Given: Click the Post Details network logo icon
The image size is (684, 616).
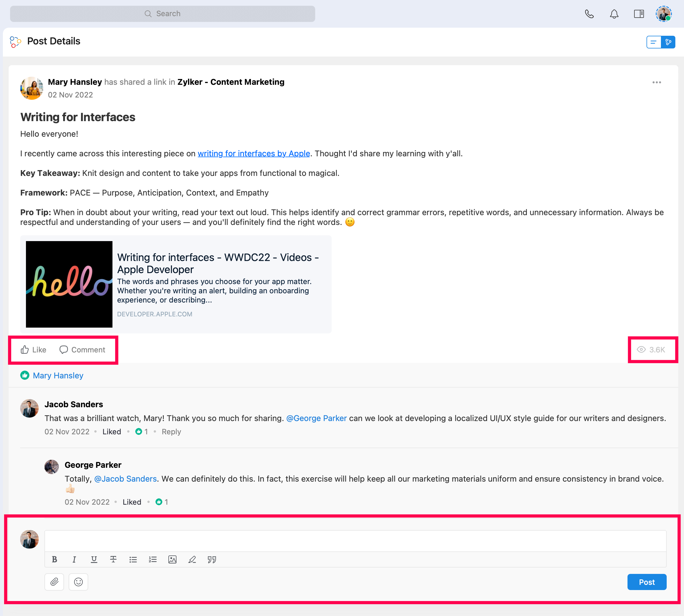Looking at the screenshot, I should [x=16, y=42].
